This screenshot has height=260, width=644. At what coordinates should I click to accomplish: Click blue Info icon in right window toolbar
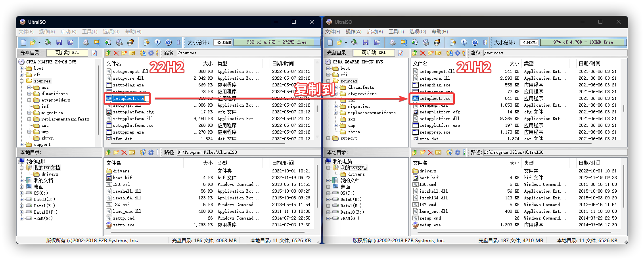464,42
